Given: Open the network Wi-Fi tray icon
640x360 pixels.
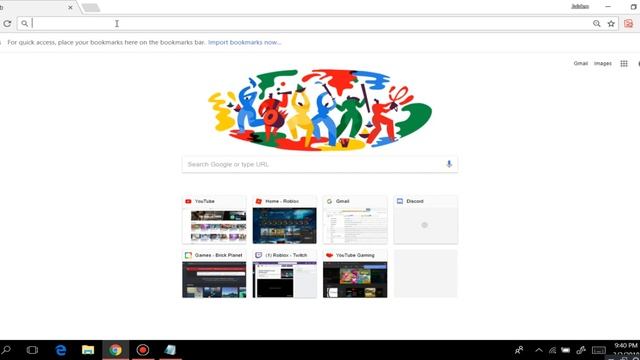Looking at the screenshot, I should [x=552, y=350].
